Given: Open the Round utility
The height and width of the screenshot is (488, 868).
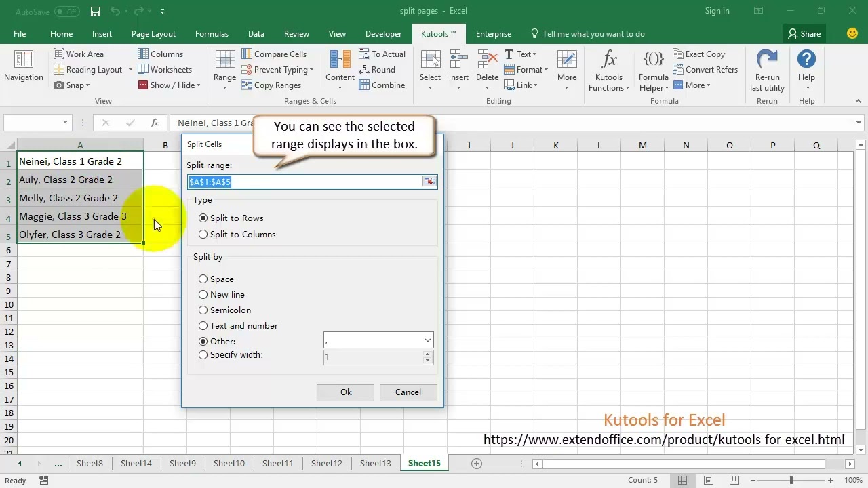Looking at the screenshot, I should (x=377, y=70).
